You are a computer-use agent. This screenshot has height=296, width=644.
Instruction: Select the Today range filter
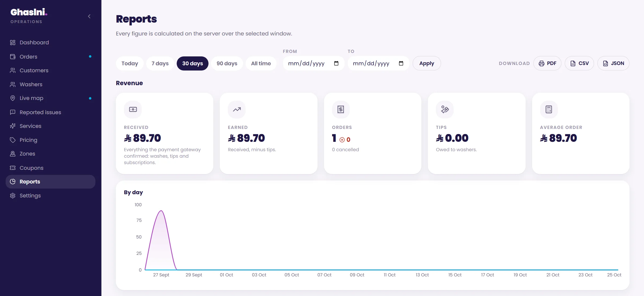130,63
